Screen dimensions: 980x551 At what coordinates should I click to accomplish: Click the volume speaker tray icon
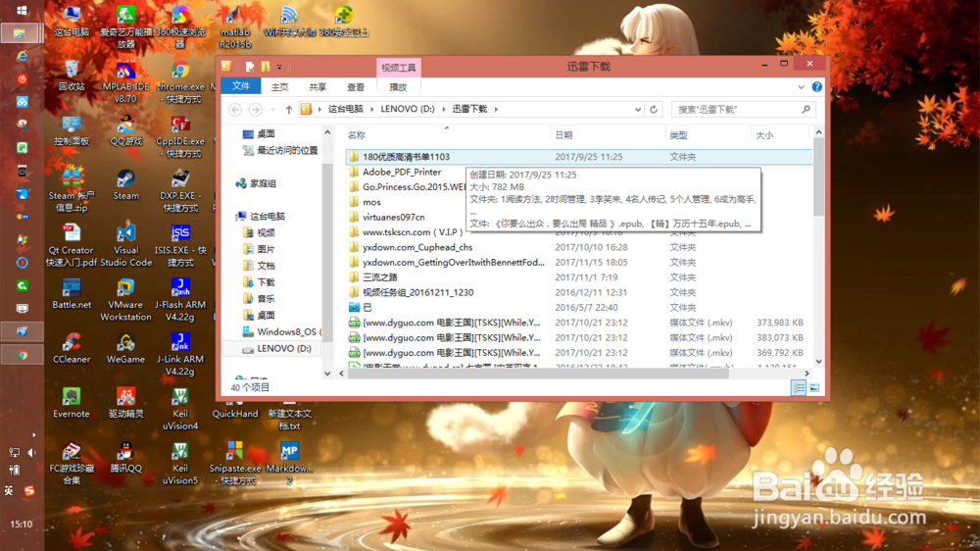tap(31, 452)
